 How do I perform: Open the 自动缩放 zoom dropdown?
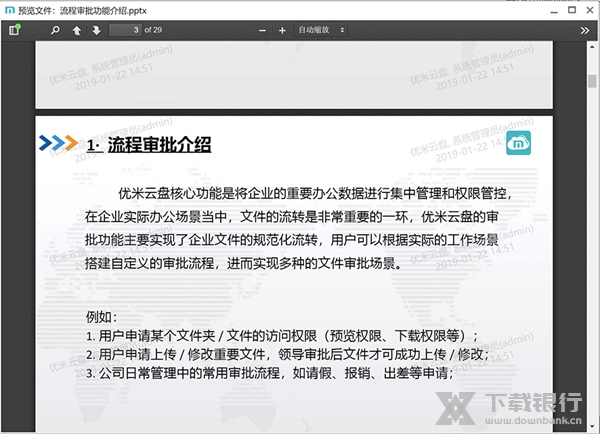(x=321, y=30)
